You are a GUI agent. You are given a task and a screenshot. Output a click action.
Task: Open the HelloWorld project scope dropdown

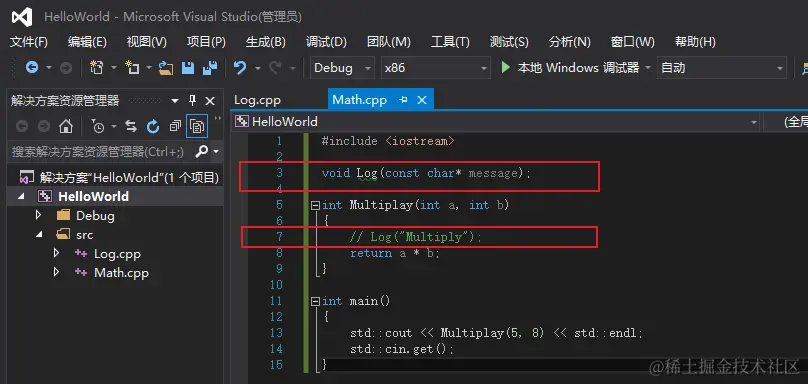pyautogui.click(x=754, y=122)
